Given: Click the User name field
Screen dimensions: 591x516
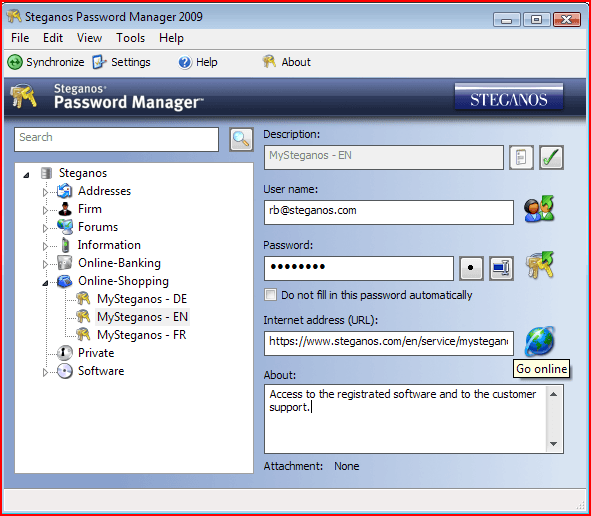Looking at the screenshot, I should (x=389, y=212).
